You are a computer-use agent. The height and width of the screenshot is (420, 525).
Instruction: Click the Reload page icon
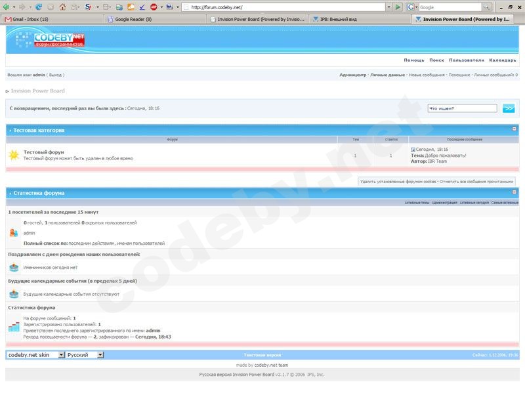(x=39, y=7)
